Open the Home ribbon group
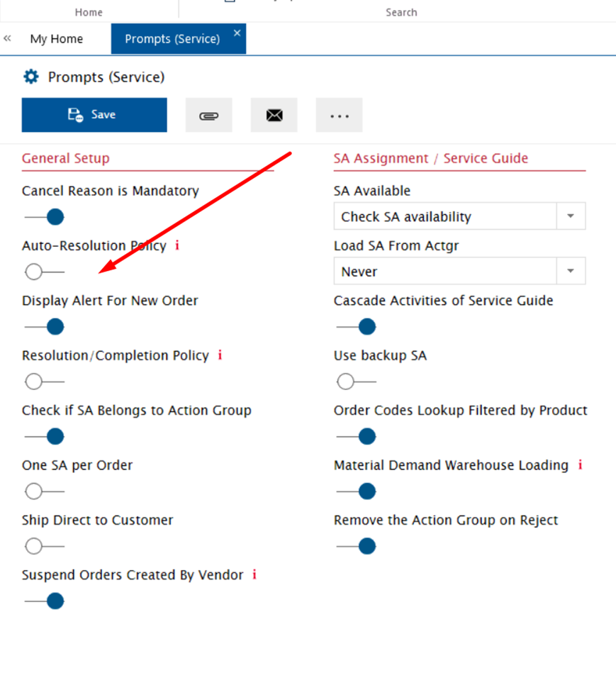 (x=89, y=12)
